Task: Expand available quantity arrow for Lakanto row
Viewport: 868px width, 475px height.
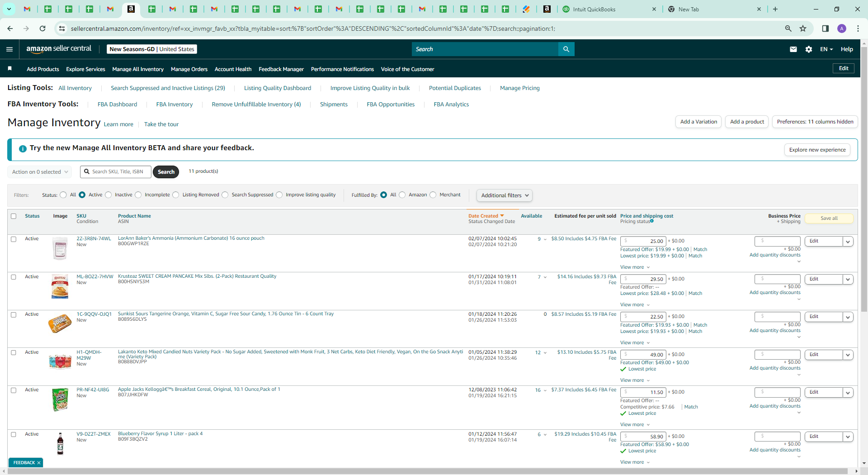Action: tap(545, 353)
